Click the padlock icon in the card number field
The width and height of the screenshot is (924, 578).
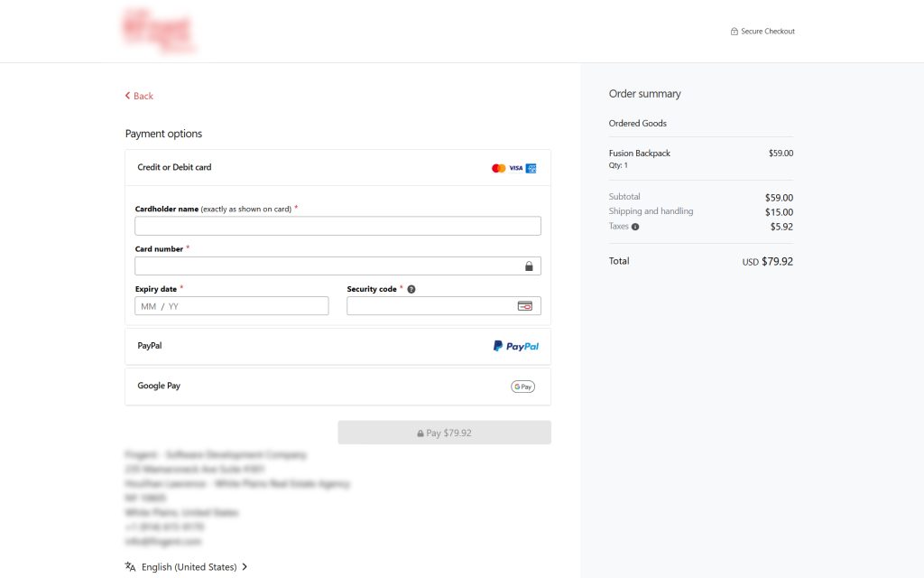[531, 265]
